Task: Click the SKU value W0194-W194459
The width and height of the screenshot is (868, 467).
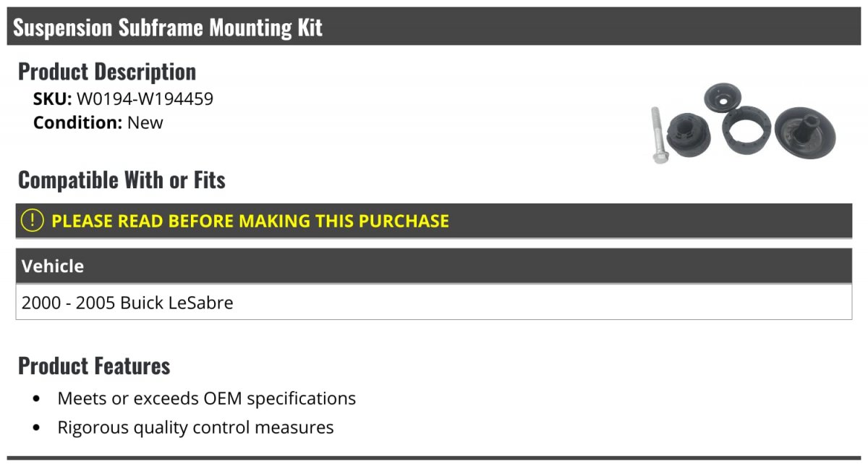Action: point(145,99)
